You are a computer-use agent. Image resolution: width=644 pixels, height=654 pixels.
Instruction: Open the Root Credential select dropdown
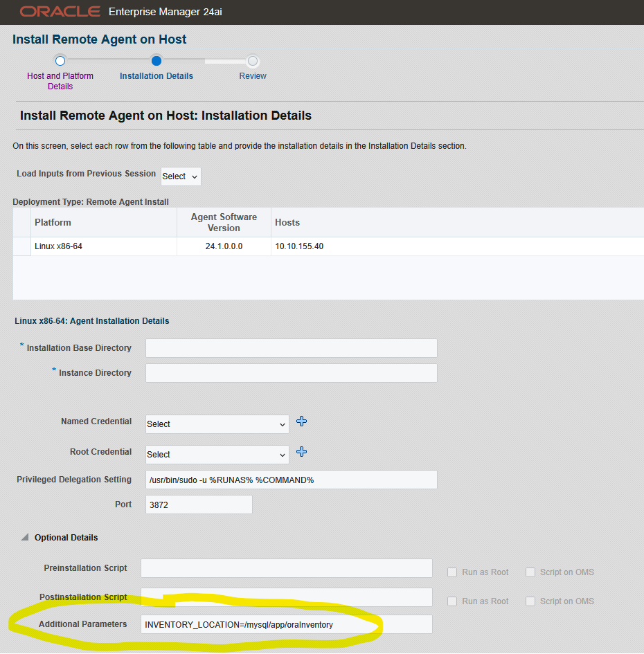point(217,455)
